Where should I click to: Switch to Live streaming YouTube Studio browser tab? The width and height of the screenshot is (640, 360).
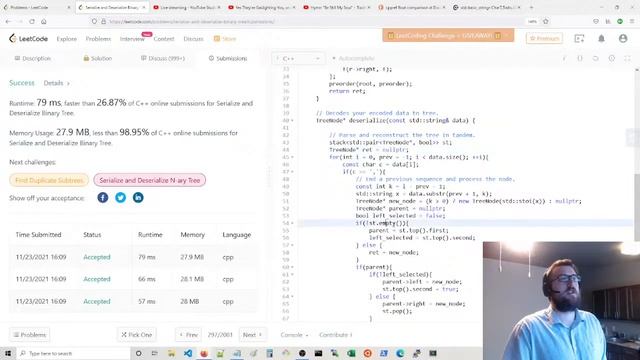coord(187,7)
